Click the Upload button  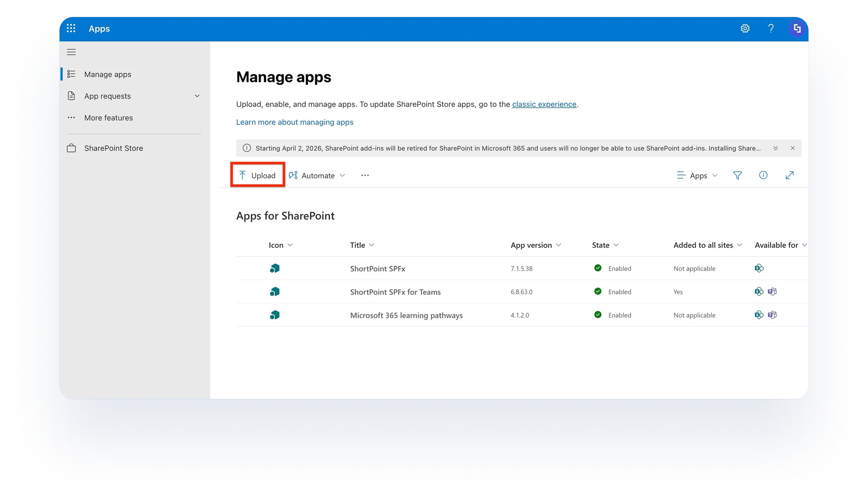[258, 175]
